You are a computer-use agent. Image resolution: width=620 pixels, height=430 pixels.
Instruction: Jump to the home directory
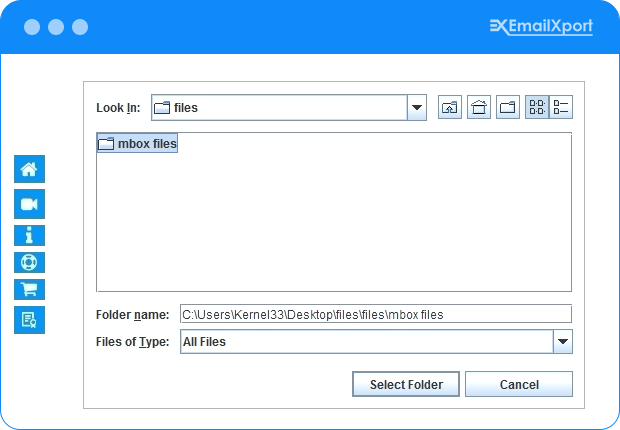(x=479, y=108)
